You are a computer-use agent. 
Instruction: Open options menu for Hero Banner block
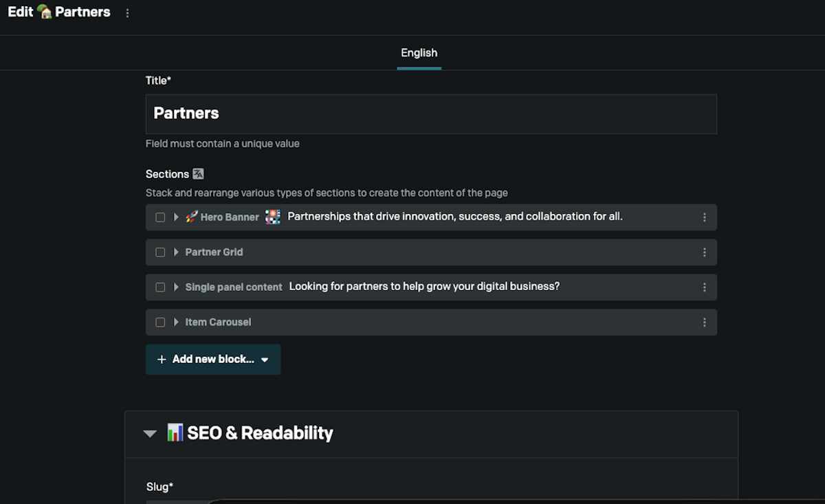[x=704, y=217]
